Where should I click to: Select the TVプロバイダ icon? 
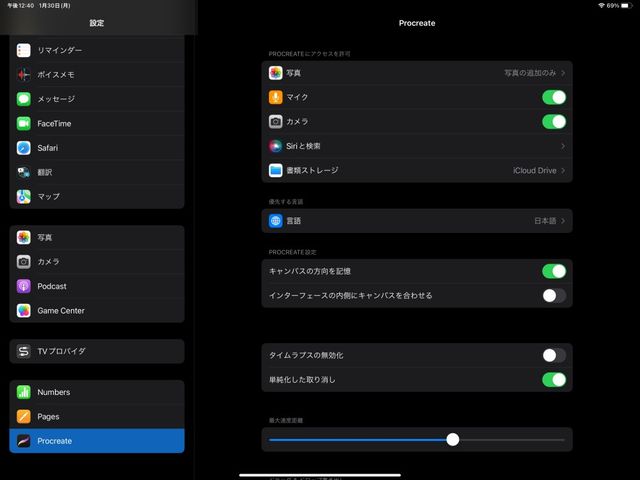(24, 351)
